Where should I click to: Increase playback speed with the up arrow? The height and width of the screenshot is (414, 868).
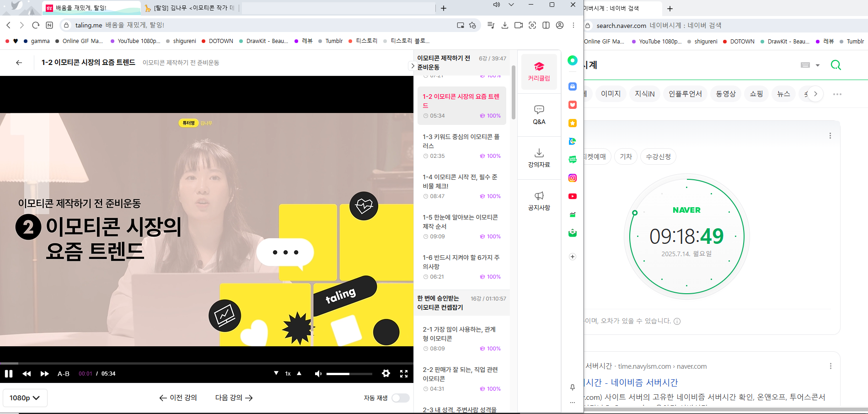299,373
